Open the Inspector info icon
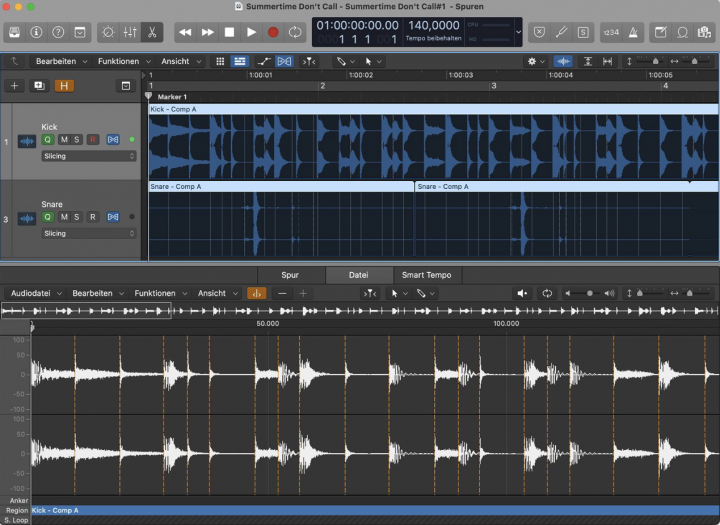This screenshot has height=525, width=720. 36,32
